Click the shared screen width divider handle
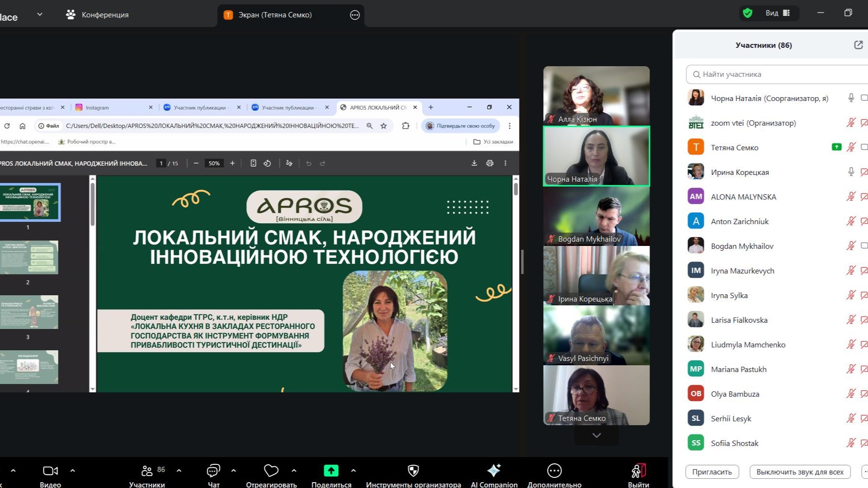The height and width of the screenshot is (488, 868). 522,261
